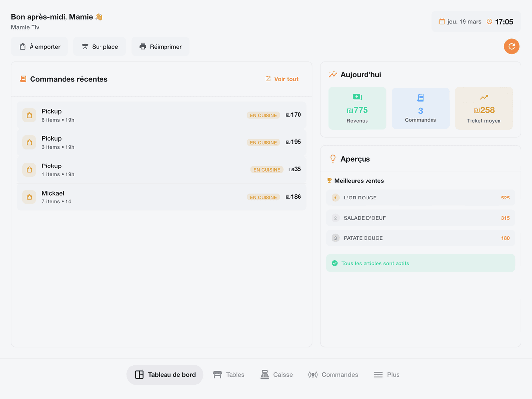The image size is (532, 399).
Task: Click the clock icon next to 17:05
Action: [x=489, y=22]
